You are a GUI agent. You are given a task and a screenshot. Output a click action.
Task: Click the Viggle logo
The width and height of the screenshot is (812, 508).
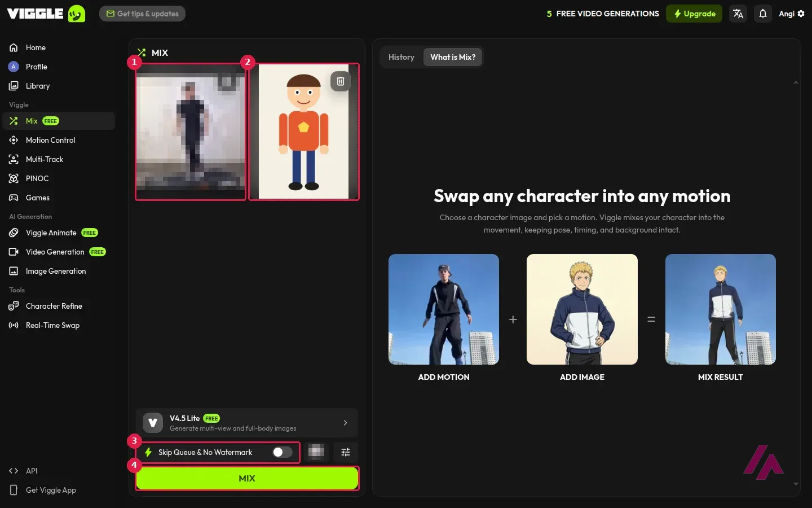tap(46, 14)
